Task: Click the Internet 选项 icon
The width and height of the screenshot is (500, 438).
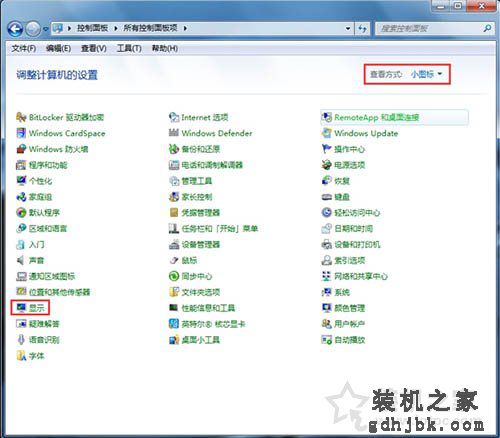Action: coord(174,117)
